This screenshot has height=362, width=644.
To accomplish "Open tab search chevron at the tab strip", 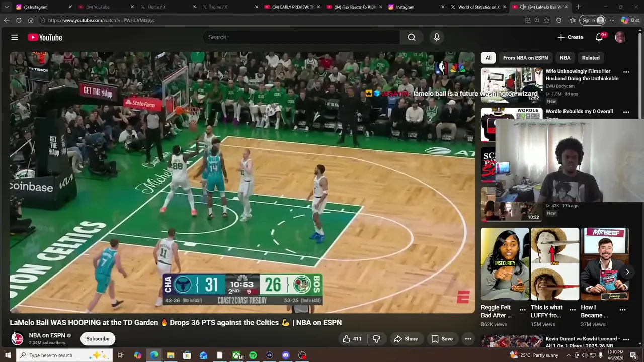I will point(7,7).
